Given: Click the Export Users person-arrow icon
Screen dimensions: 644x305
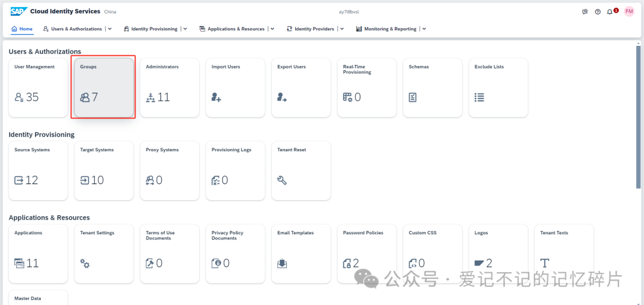Looking at the screenshot, I should click(x=281, y=97).
